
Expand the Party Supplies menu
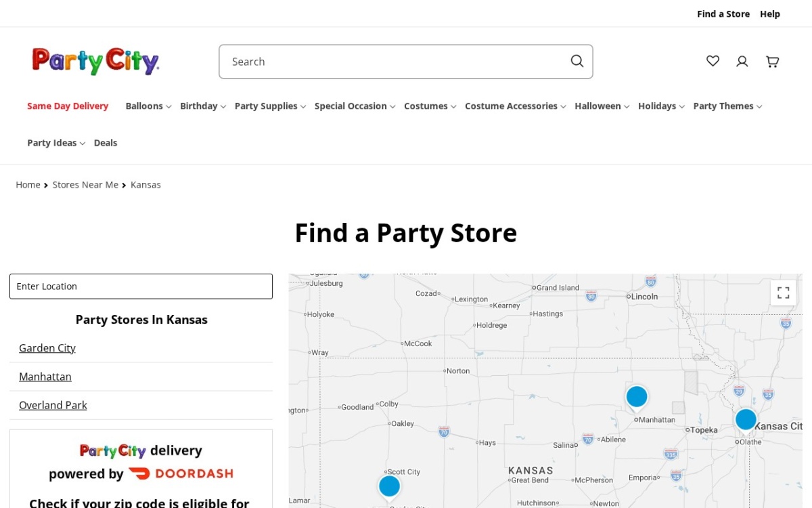coord(271,106)
